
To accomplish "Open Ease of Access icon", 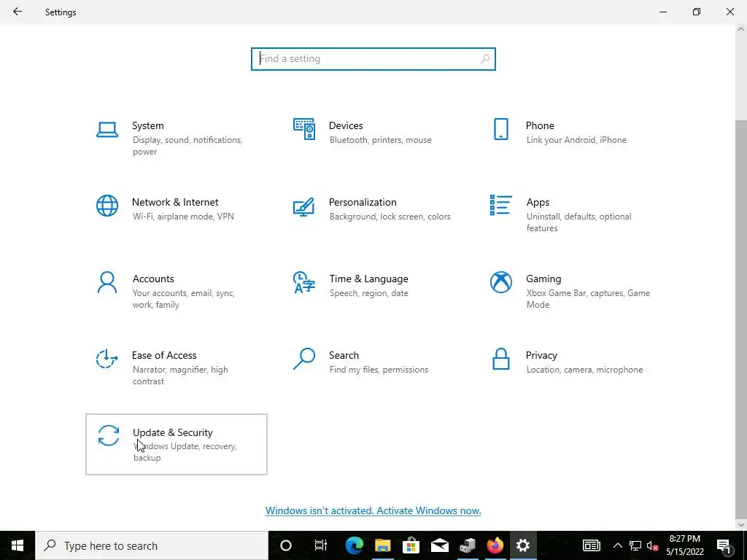I will (x=107, y=359).
